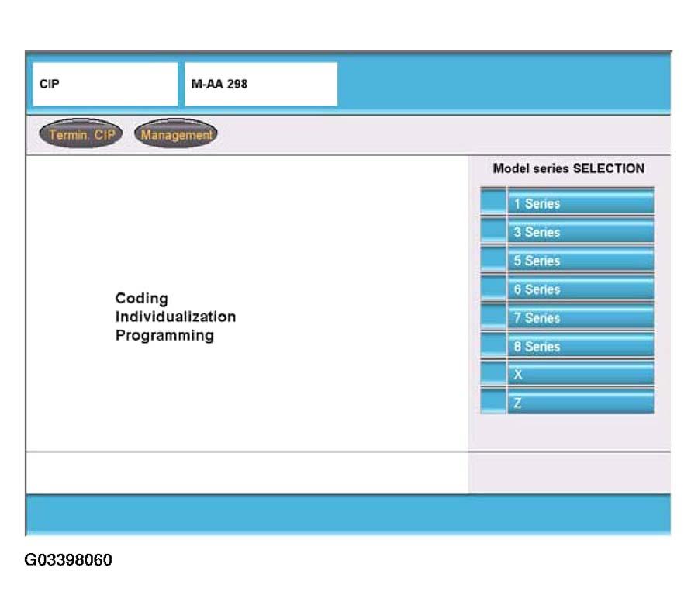The height and width of the screenshot is (616, 698).
Task: Click the CIP header field
Action: coord(105,85)
